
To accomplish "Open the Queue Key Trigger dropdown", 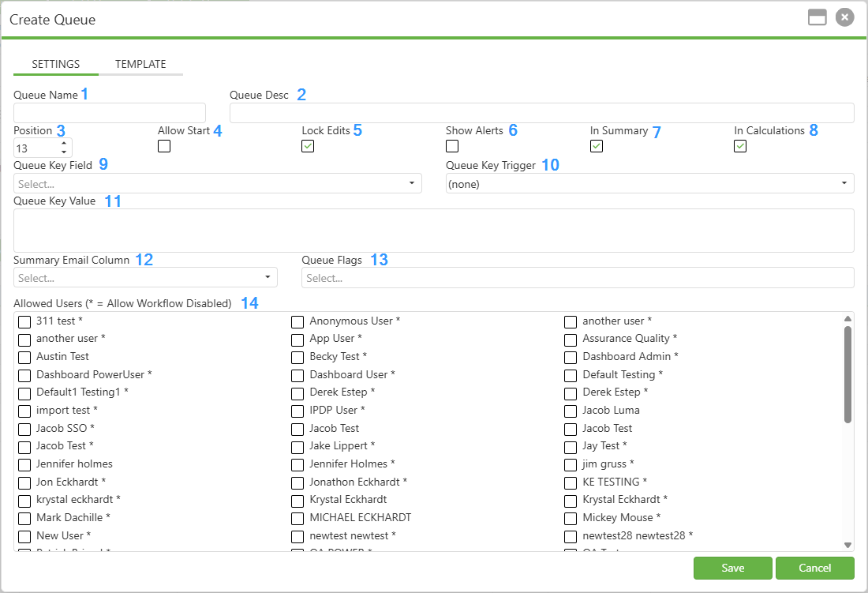I will [x=650, y=183].
